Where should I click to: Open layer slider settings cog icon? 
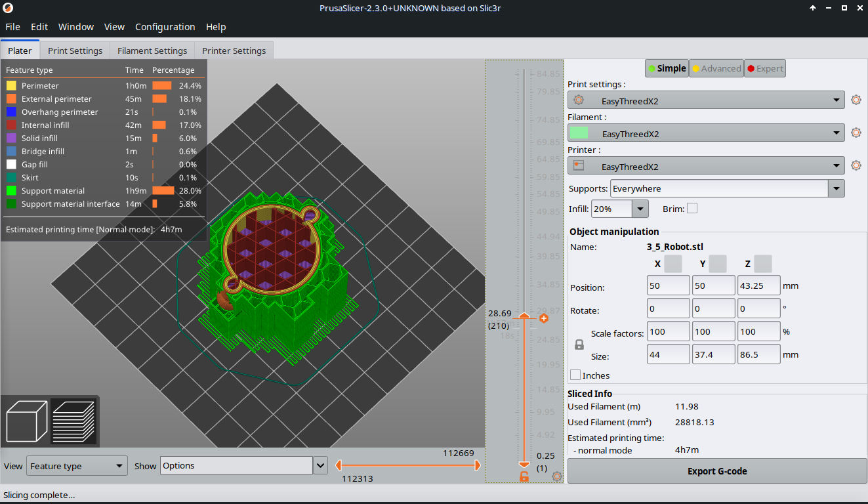pos(557,476)
